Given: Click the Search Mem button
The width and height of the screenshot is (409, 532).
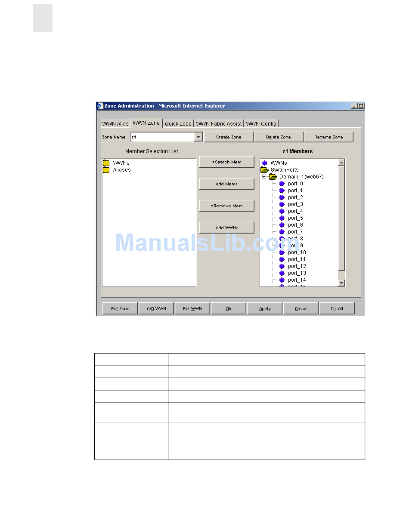Looking at the screenshot, I should tap(226, 162).
